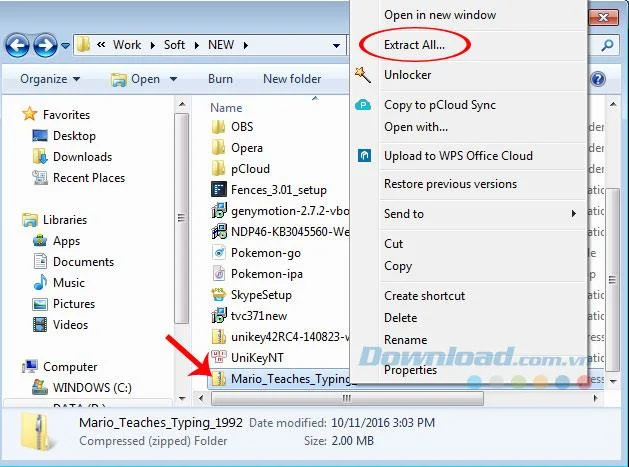
Task: Click the blue Help icon
Action: tap(598, 79)
